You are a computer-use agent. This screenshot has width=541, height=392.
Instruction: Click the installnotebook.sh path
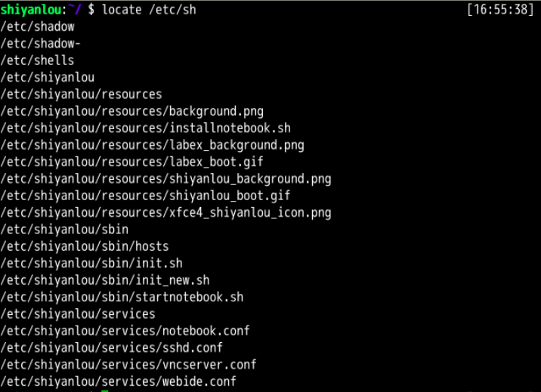146,128
